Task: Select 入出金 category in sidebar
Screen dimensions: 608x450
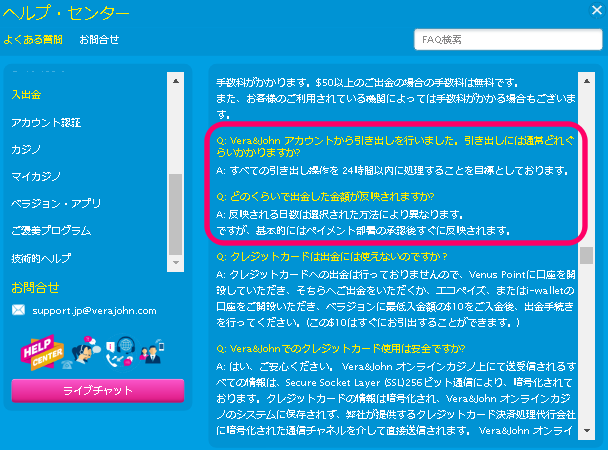Action: click(26, 95)
